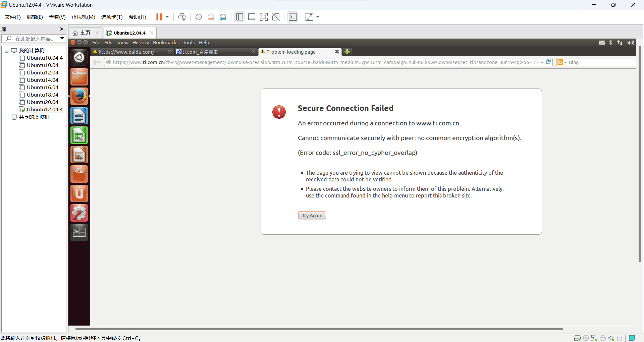Open the 文件(F) menu

(x=13, y=17)
